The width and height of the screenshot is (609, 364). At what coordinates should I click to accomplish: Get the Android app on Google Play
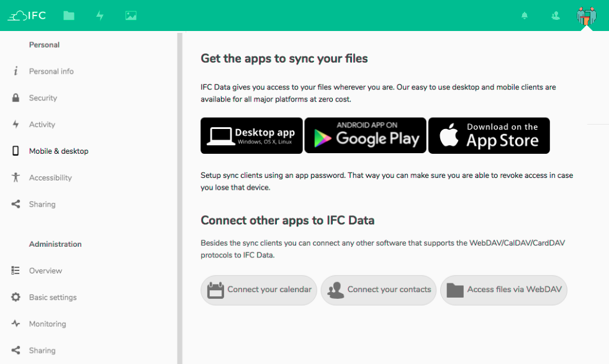click(365, 136)
